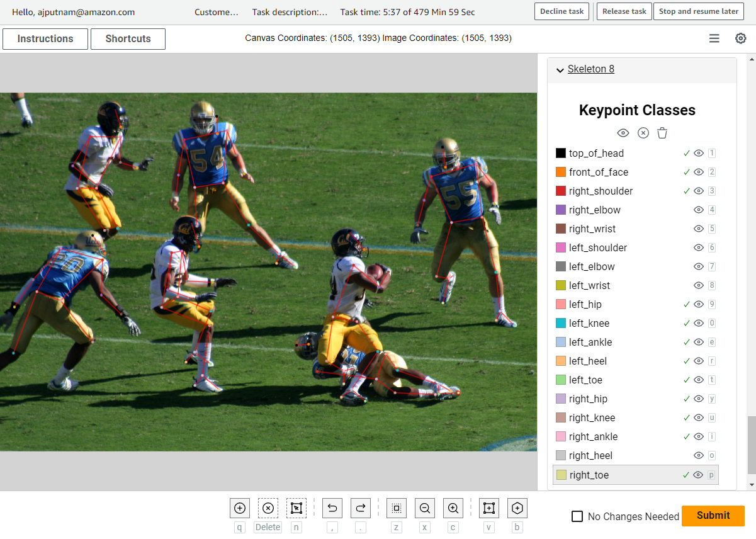Delete all keypoints with trash icon
This screenshot has width=756, height=539.
[662, 133]
